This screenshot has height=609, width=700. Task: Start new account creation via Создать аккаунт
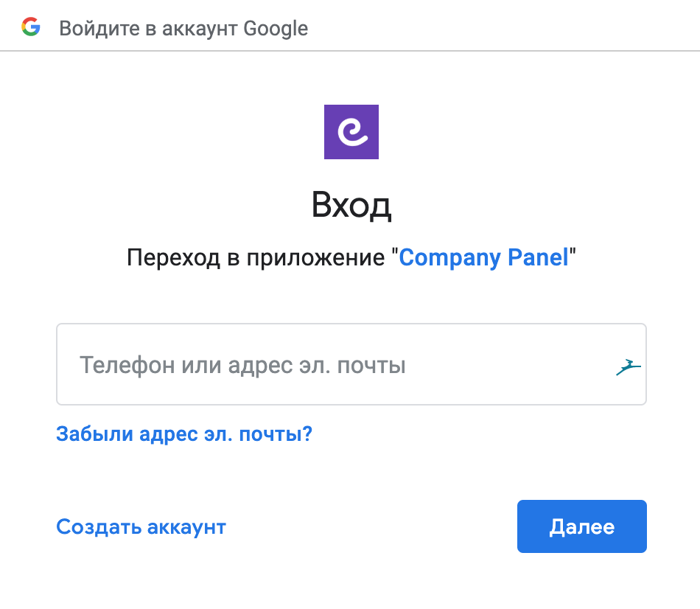tap(141, 527)
